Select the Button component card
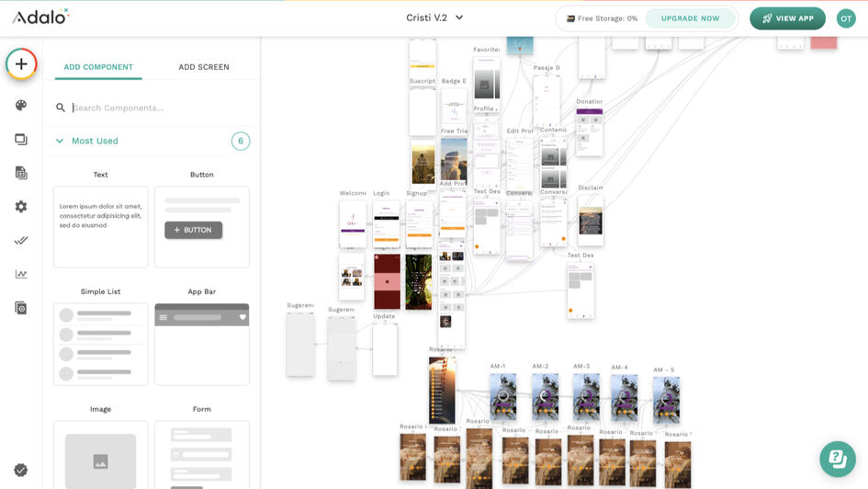The height and width of the screenshot is (489, 868). tap(202, 227)
